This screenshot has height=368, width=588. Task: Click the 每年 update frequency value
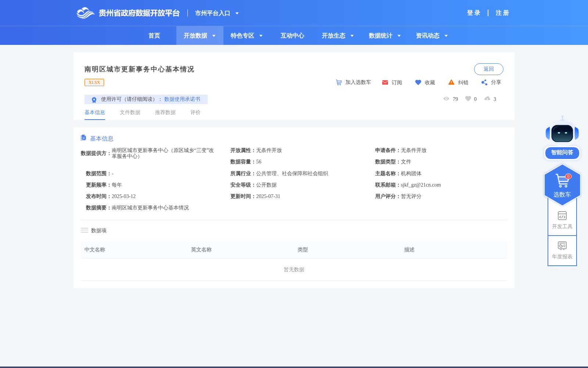pyautogui.click(x=117, y=185)
